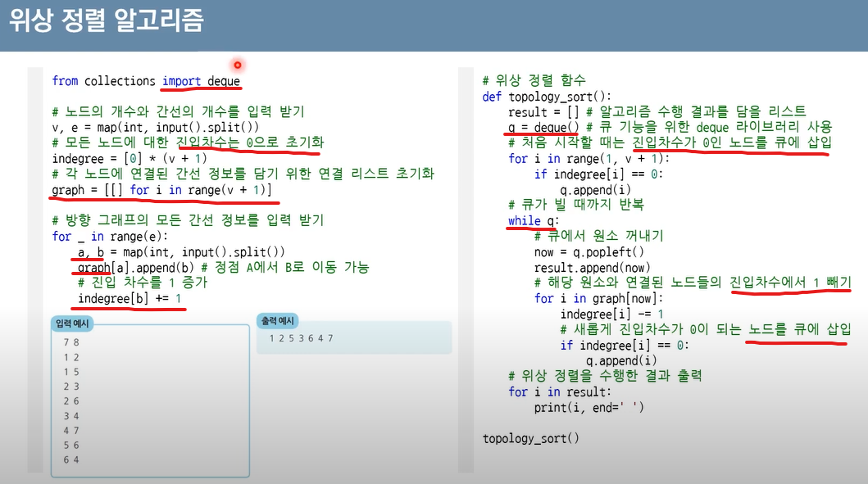Click input row '6 4'
The image size is (868, 484).
[70, 459]
